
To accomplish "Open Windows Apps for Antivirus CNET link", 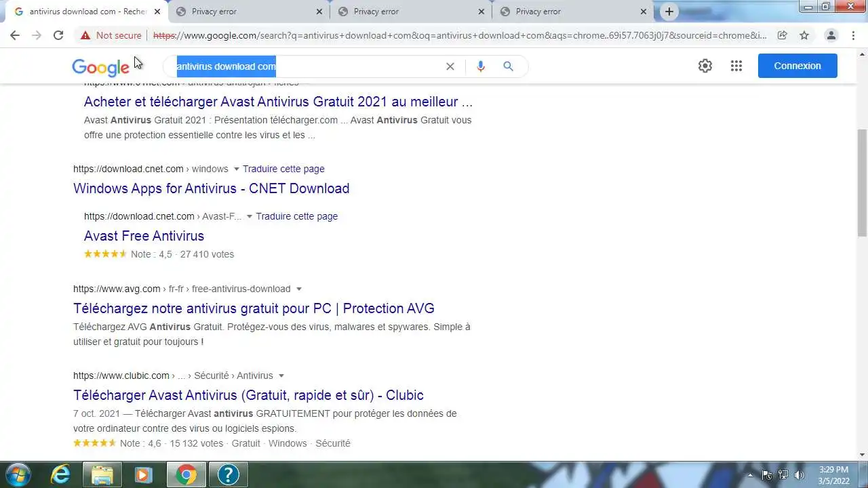I will pos(212,188).
